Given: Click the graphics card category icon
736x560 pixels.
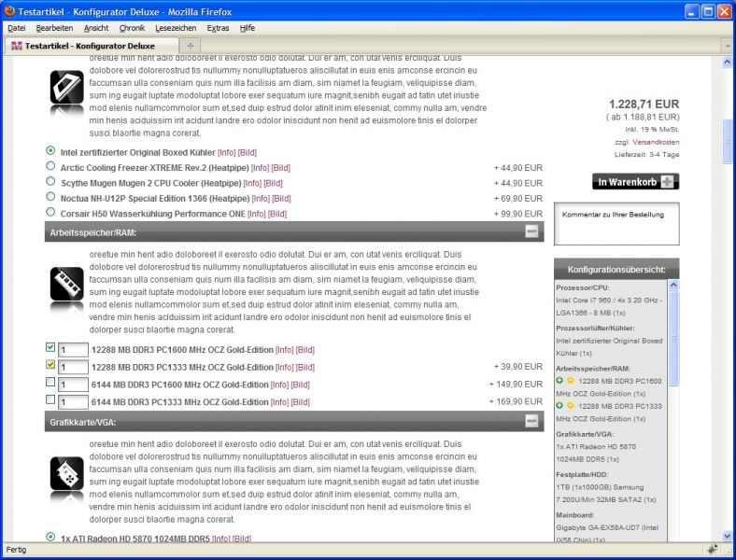Looking at the screenshot, I should click(66, 474).
